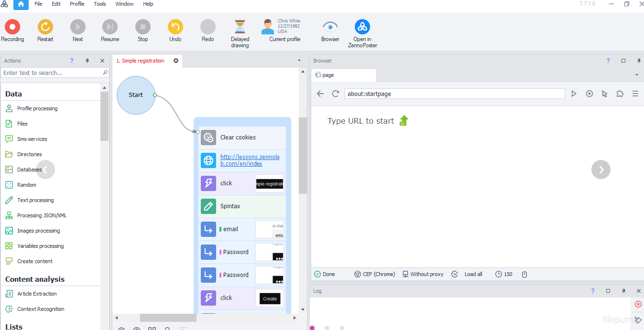Open the Without proxy selector
Image resolution: width=644 pixels, height=330 pixels.
click(x=423, y=274)
